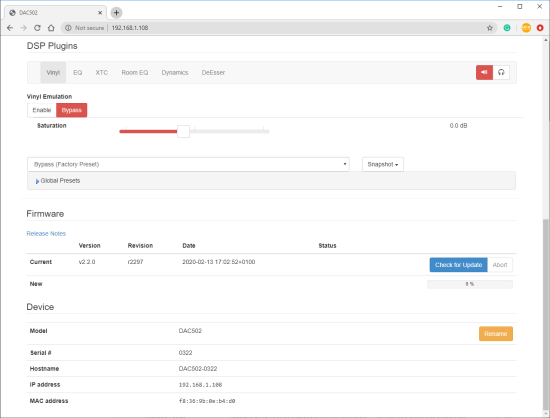Go to home page icon
550x418 pixels.
point(51,28)
